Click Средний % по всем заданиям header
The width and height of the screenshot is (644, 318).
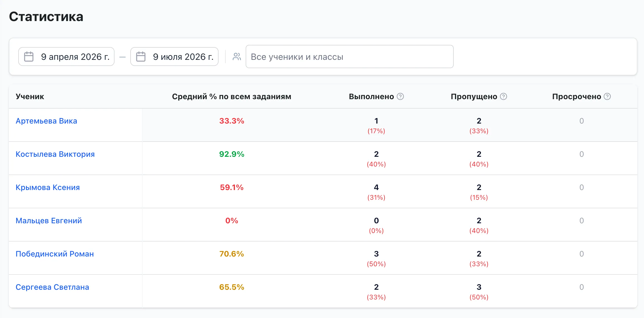(x=232, y=96)
